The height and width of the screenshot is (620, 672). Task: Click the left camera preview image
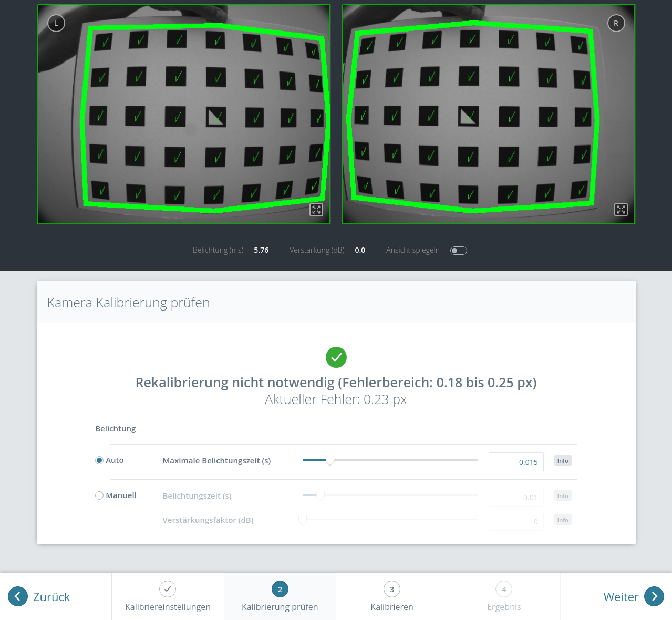coord(184,115)
